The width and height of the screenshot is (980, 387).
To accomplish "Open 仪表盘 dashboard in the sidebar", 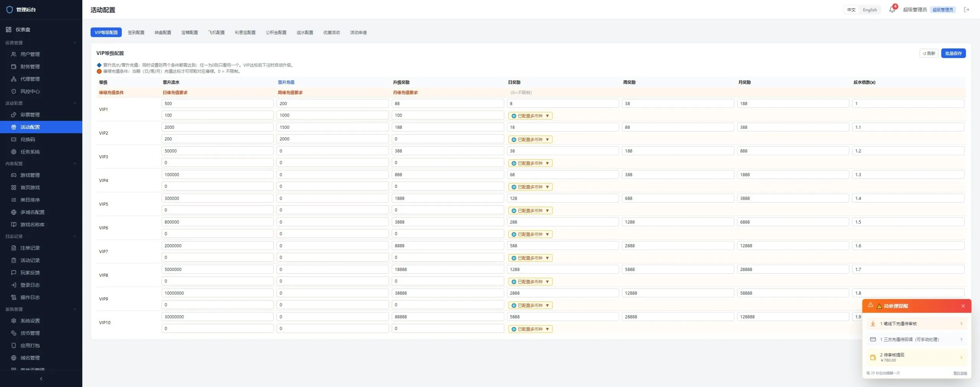I will 41,30.
